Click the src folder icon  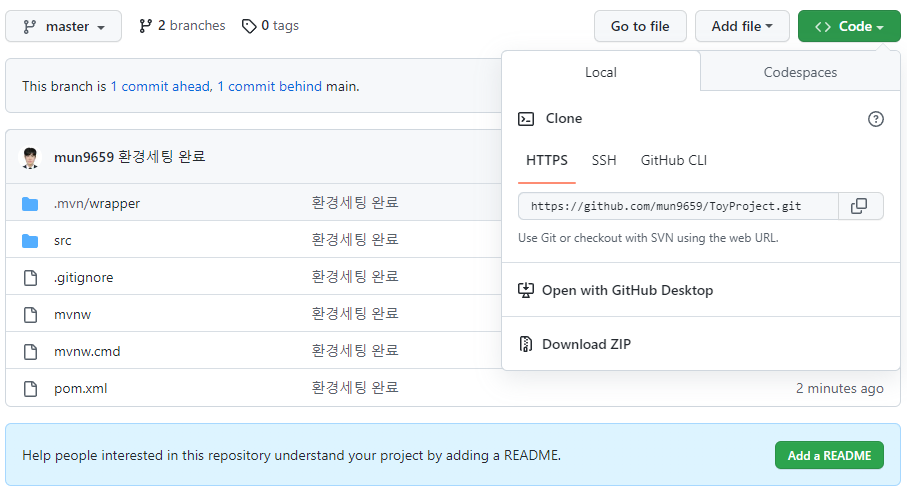coord(30,241)
